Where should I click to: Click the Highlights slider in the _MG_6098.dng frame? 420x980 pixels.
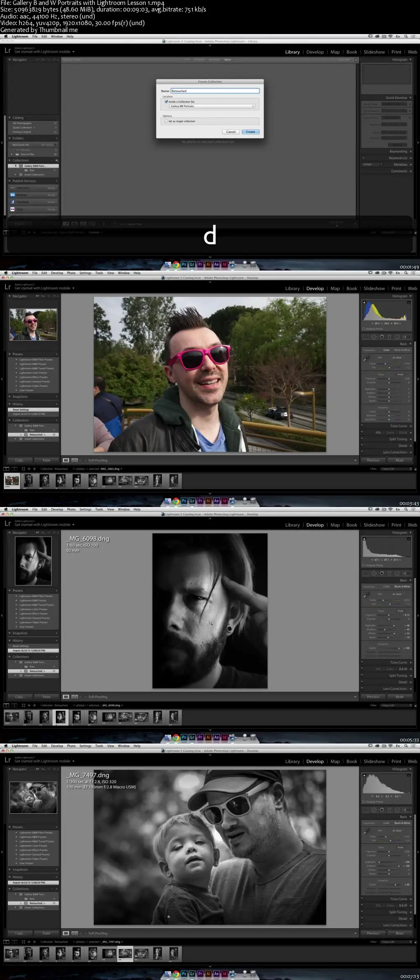(389, 626)
